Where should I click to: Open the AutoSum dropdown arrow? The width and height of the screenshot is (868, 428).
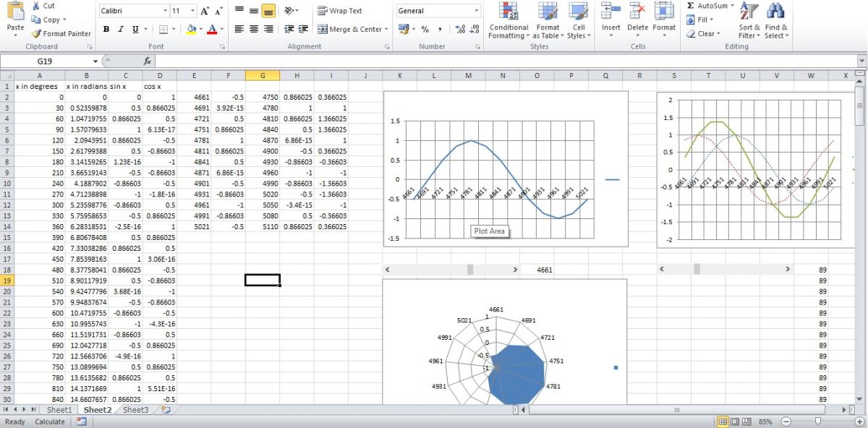click(x=732, y=6)
